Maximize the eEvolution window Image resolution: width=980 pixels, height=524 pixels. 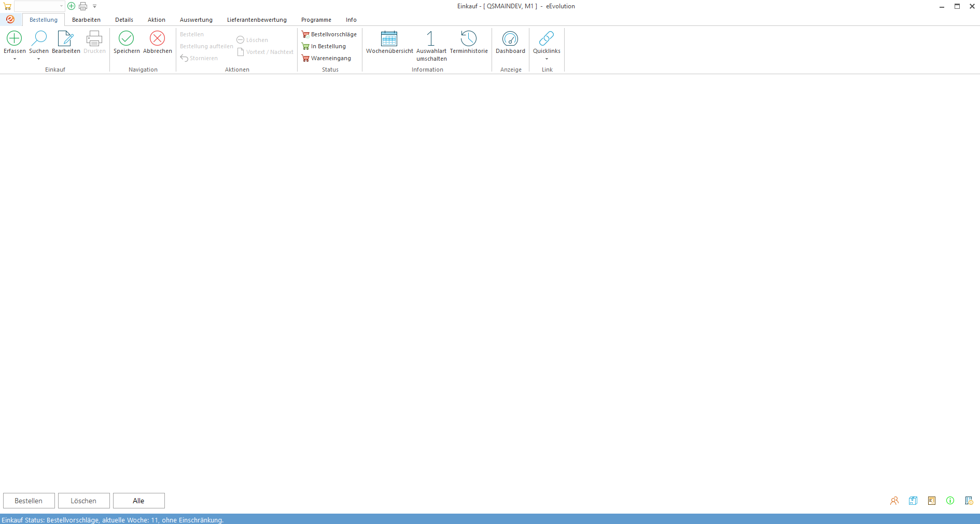click(957, 6)
